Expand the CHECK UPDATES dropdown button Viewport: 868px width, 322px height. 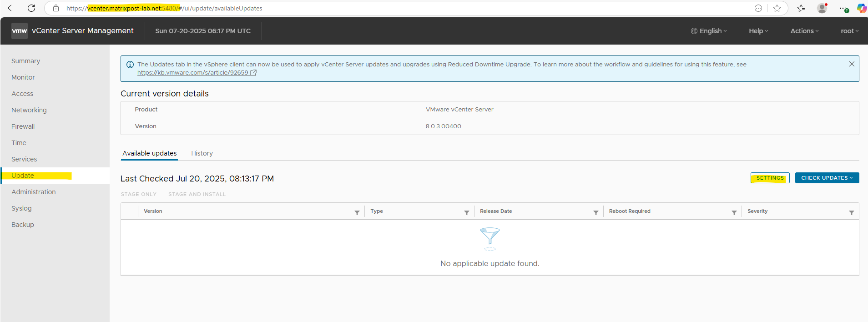827,178
